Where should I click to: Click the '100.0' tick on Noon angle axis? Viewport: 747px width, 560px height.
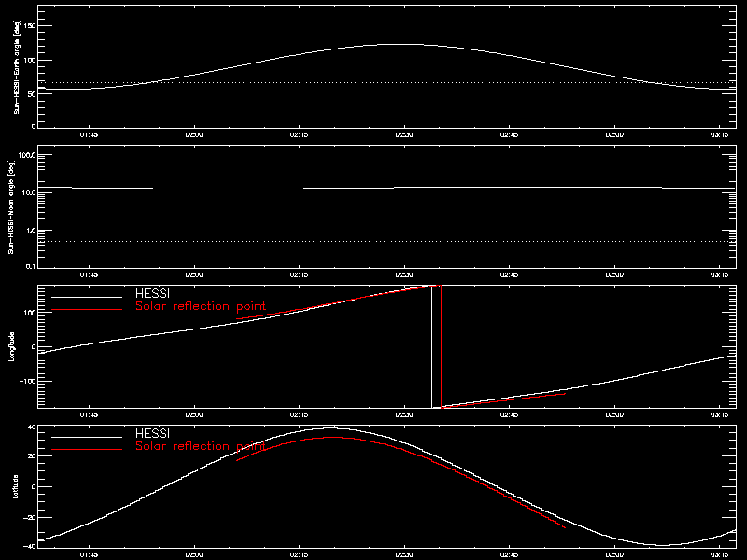tap(27, 155)
